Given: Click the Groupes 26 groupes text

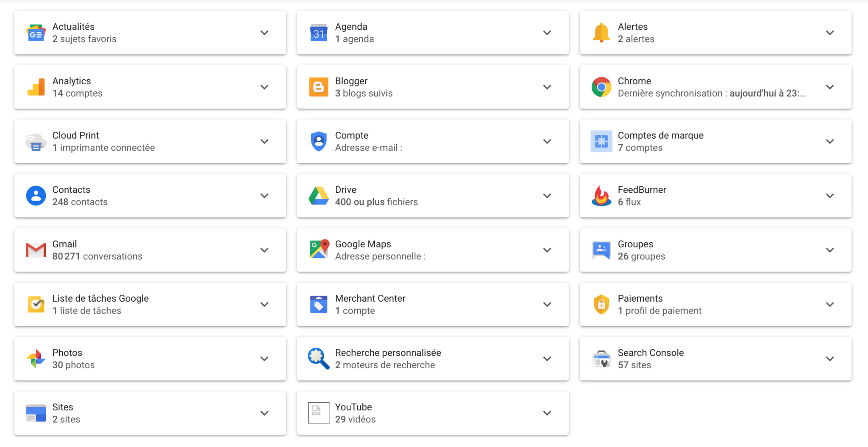Looking at the screenshot, I should [x=641, y=256].
